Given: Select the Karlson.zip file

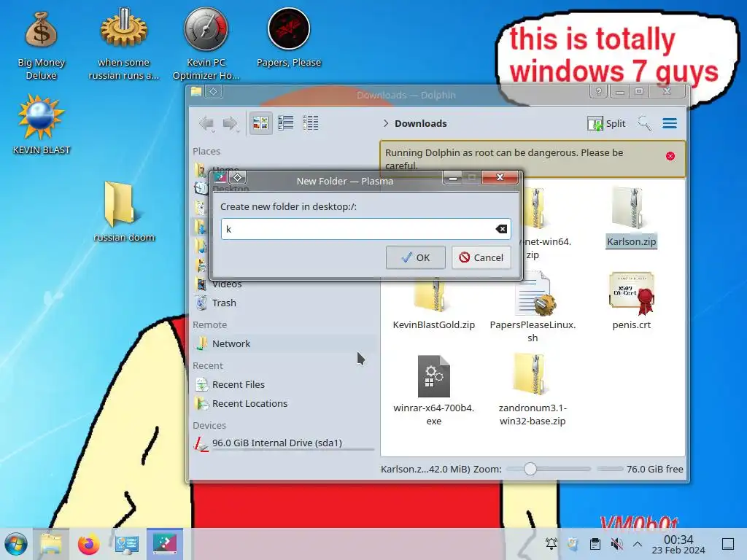Looking at the screenshot, I should (631, 217).
